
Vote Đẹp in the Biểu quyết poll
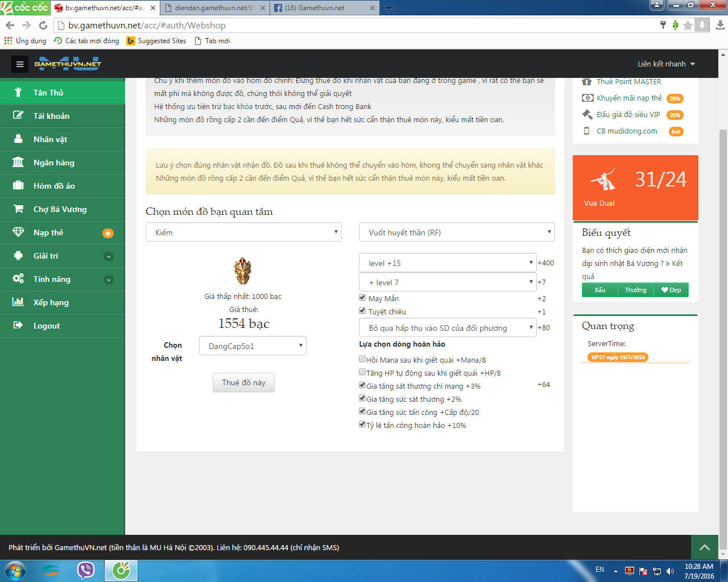coord(671,290)
